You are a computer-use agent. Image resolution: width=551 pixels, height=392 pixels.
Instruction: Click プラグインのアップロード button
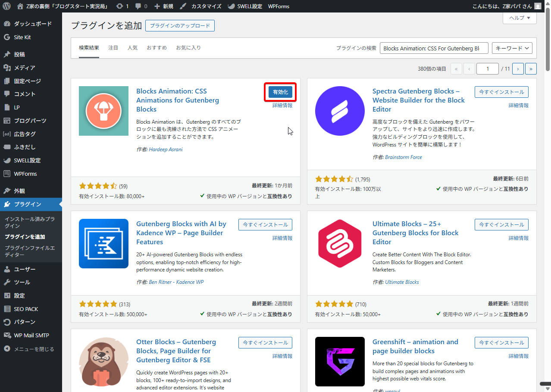[x=180, y=26]
